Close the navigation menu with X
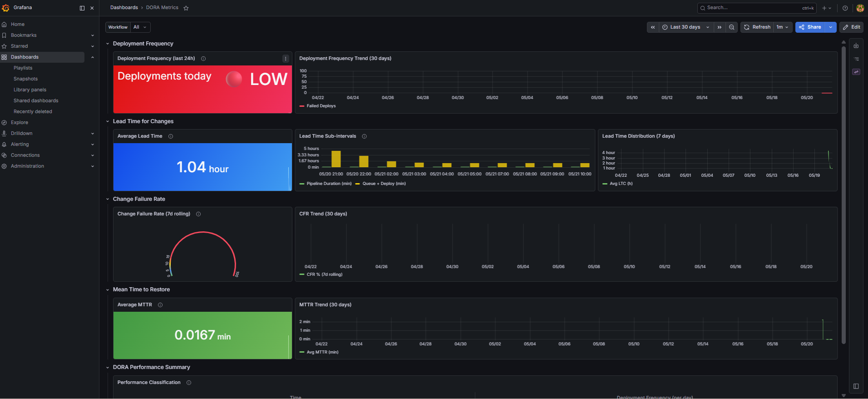Viewport: 868px width, 399px height. [92, 8]
